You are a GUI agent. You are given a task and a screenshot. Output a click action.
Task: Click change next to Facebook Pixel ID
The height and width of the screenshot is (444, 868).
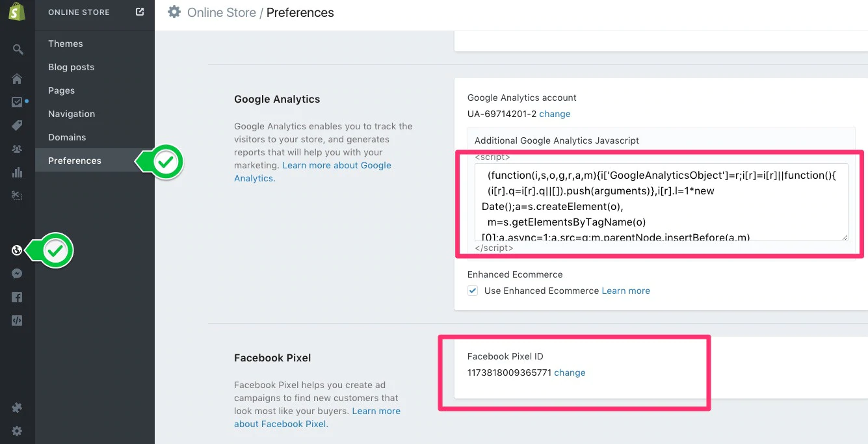coord(570,372)
